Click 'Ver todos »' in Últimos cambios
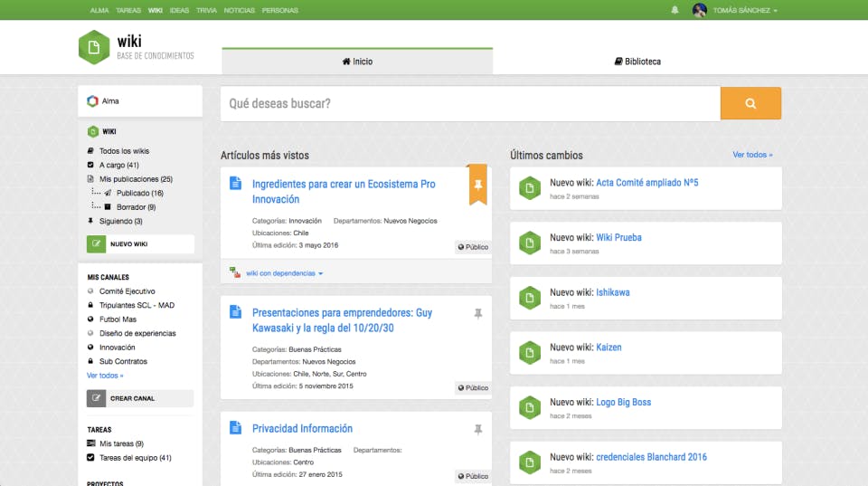868x486 pixels. coord(752,155)
